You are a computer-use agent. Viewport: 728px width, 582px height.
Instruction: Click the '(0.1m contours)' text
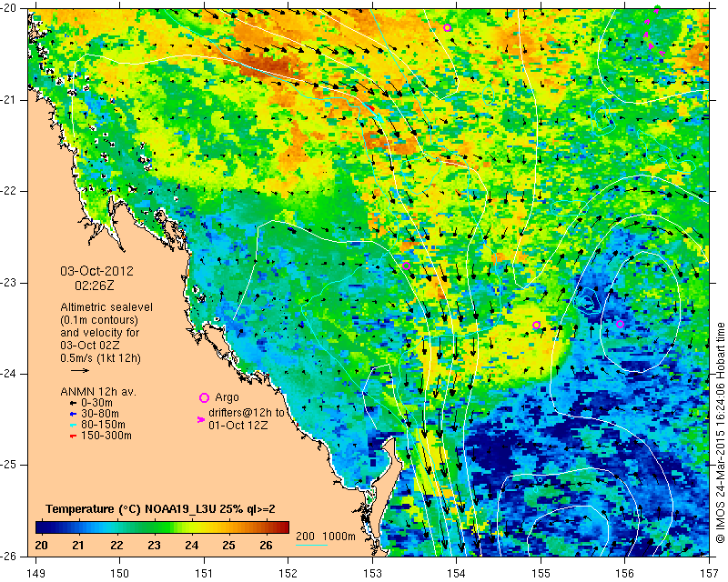[x=99, y=320]
